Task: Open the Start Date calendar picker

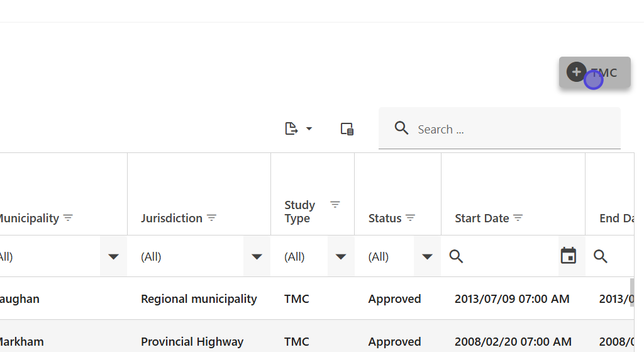Action: [569, 256]
